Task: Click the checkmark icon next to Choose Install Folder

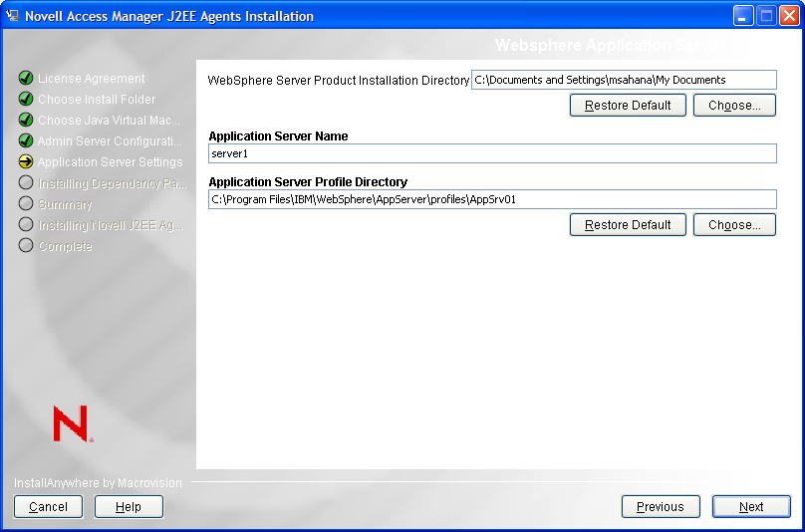Action: point(26,99)
